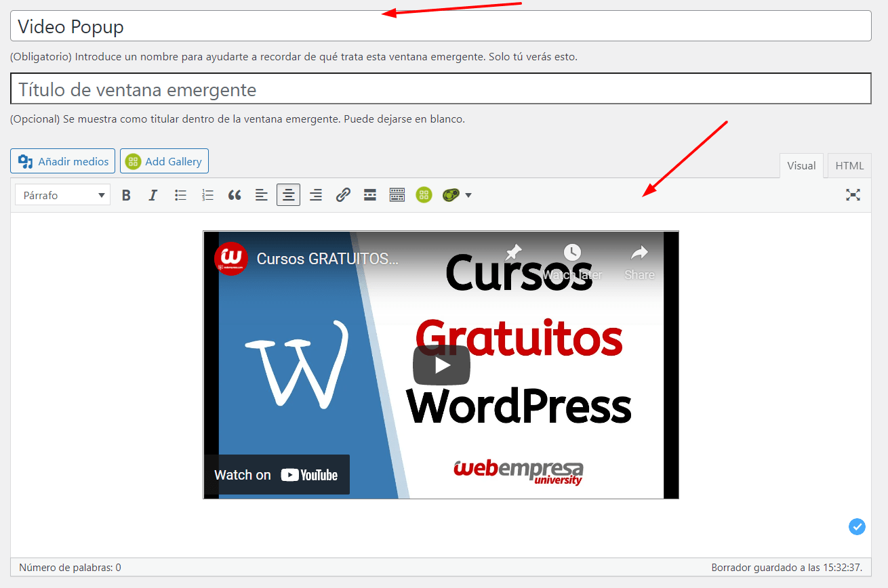The width and height of the screenshot is (888, 588).
Task: Click the Webempresa channel logo on video
Action: coord(231,258)
